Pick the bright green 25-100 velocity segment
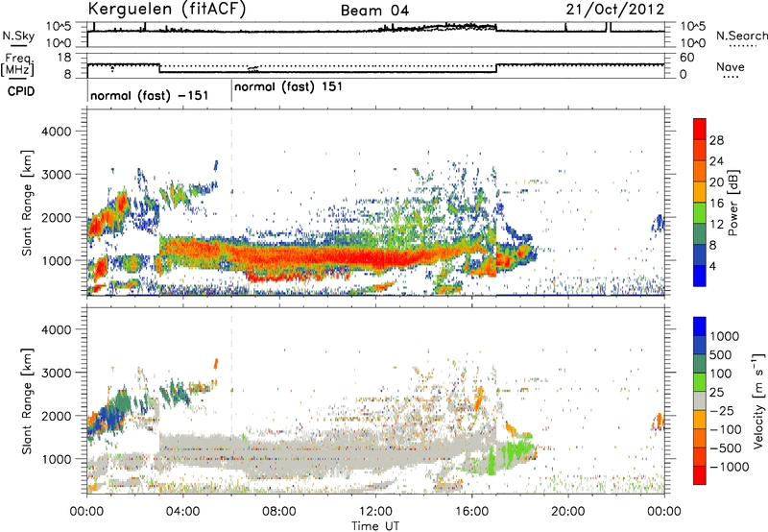Image resolution: width=768 pixels, height=532 pixels. click(x=700, y=382)
